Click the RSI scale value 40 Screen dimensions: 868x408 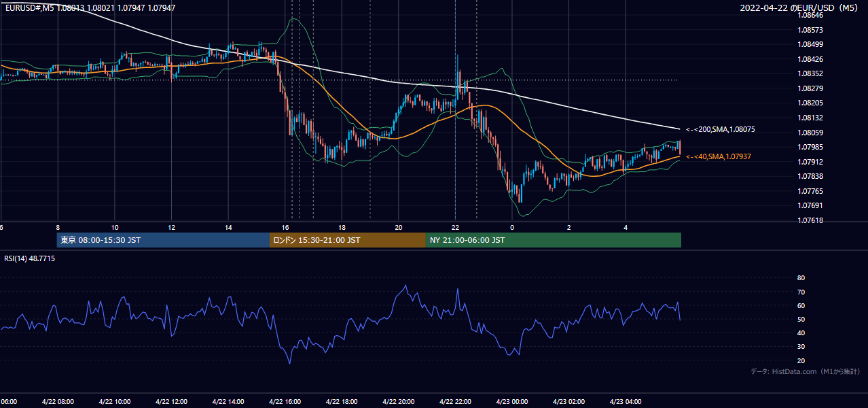[801, 333]
